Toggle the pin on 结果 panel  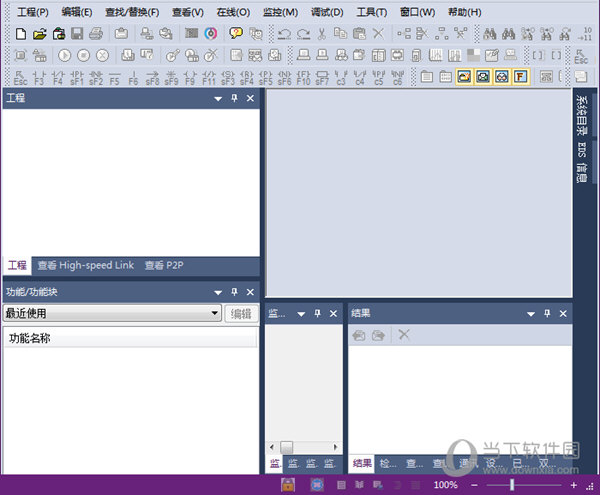pos(547,313)
